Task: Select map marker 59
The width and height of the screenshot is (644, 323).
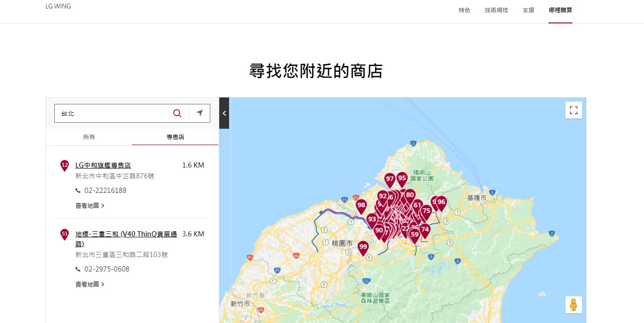Action: coord(415,235)
